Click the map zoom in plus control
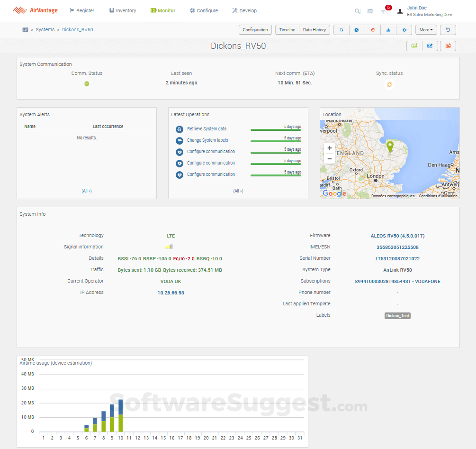 click(x=330, y=148)
